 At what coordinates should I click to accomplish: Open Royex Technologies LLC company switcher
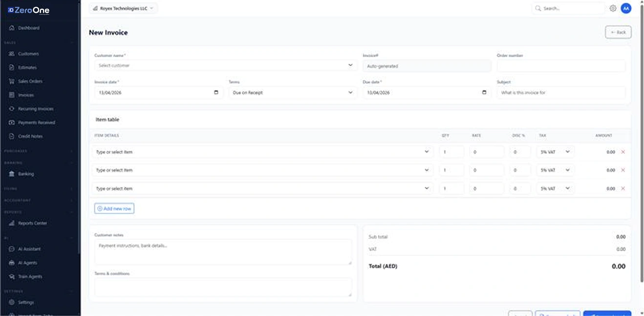click(x=123, y=8)
